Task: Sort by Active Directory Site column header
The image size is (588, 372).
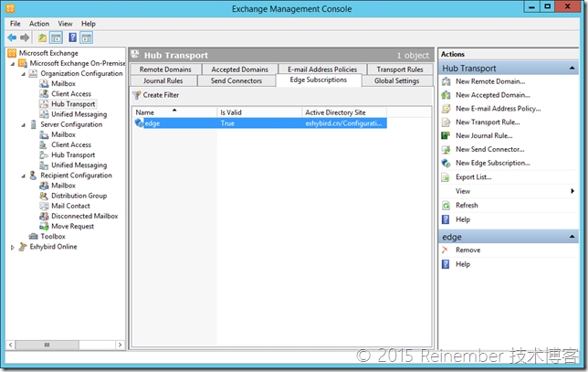Action: click(344, 112)
